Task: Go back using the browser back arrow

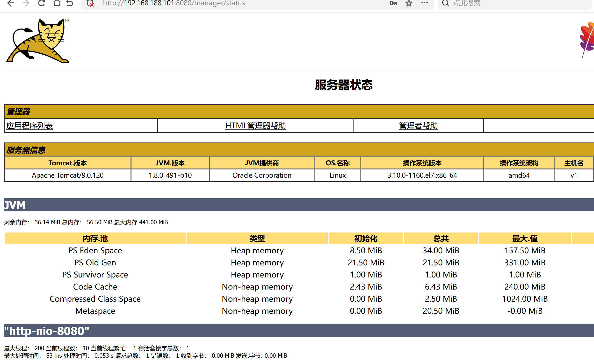Action: point(11,3)
